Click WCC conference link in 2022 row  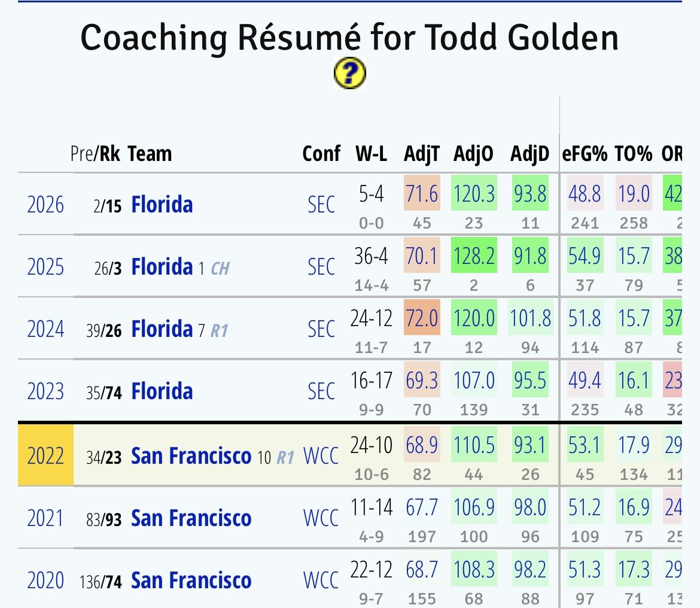pyautogui.click(x=321, y=456)
